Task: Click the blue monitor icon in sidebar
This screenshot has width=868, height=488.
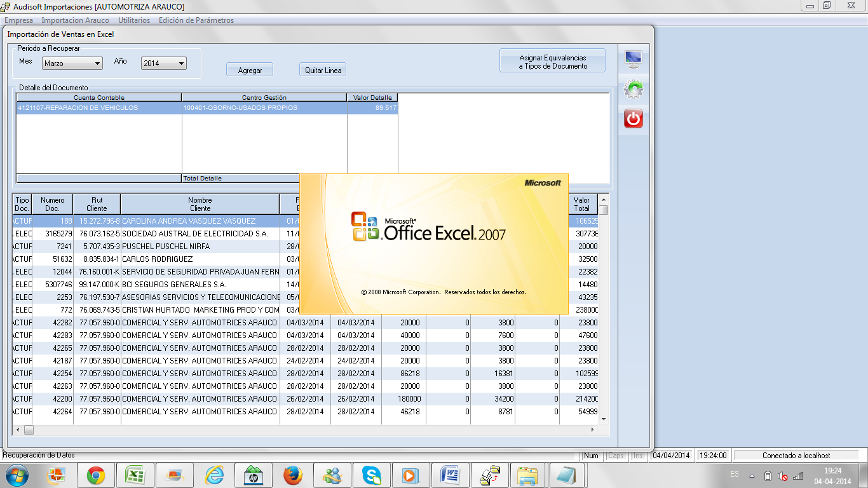Action: (x=634, y=60)
